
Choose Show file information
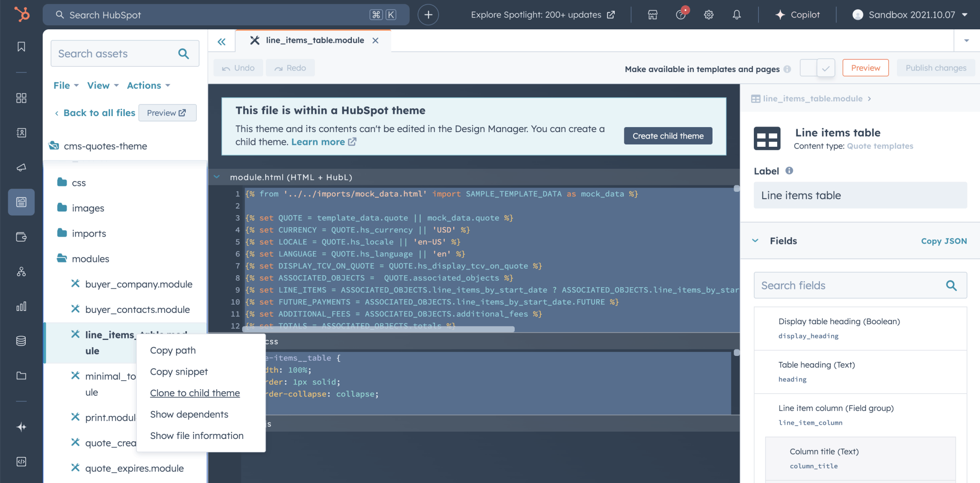coord(197,436)
